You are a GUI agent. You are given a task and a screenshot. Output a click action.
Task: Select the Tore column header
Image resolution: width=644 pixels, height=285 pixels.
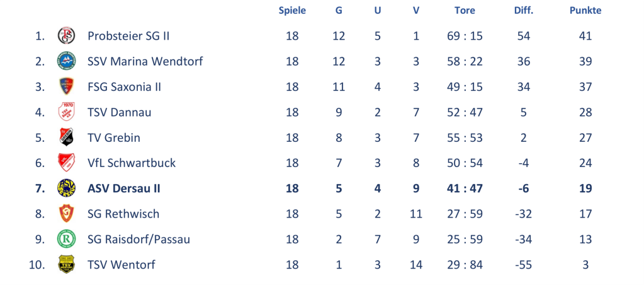point(465,10)
